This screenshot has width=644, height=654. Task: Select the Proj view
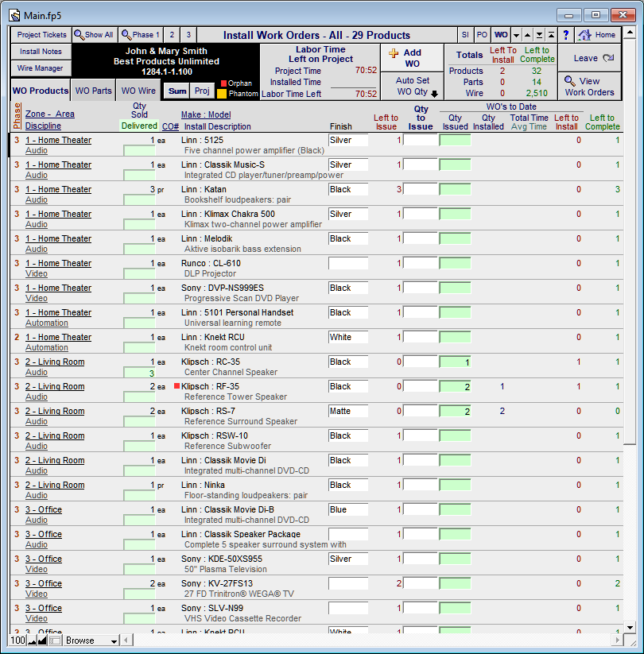pyautogui.click(x=203, y=91)
